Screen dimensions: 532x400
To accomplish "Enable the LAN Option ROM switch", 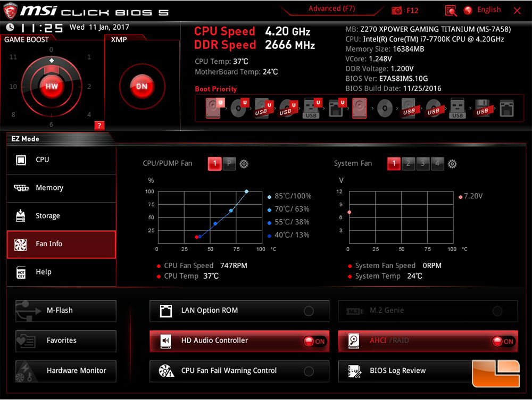I will (309, 311).
